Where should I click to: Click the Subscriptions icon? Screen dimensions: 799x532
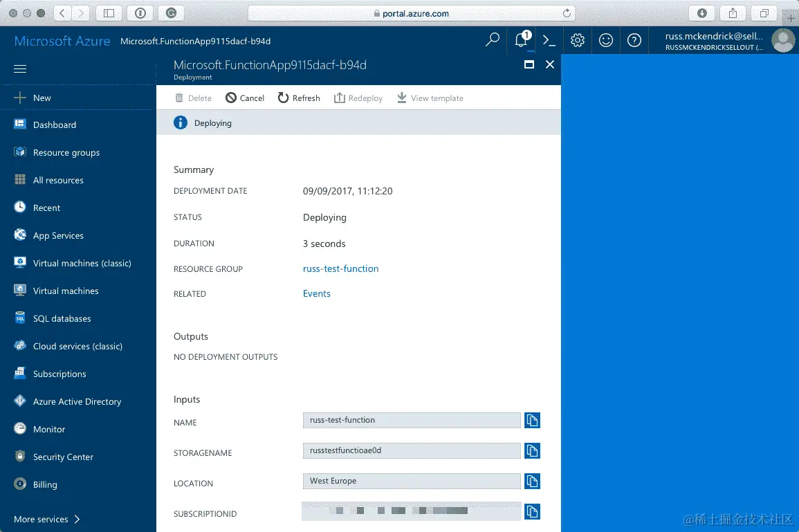tap(20, 373)
